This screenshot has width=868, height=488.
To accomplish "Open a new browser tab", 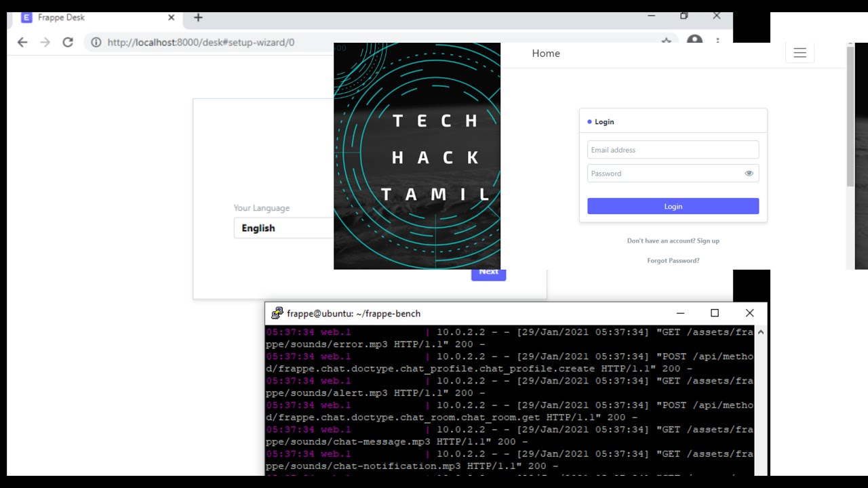I will tap(198, 18).
